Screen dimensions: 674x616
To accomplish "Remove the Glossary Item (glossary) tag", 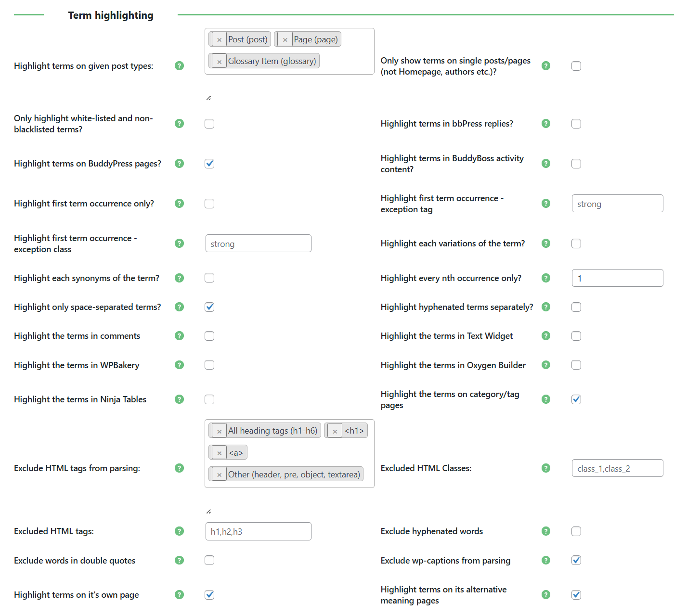I will (220, 61).
